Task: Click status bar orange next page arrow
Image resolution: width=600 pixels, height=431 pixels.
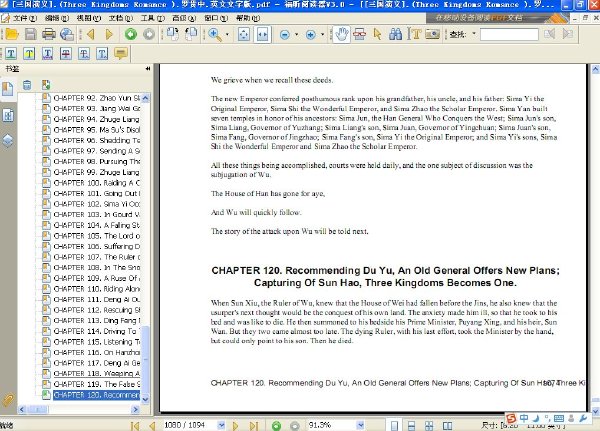Action: point(236,426)
